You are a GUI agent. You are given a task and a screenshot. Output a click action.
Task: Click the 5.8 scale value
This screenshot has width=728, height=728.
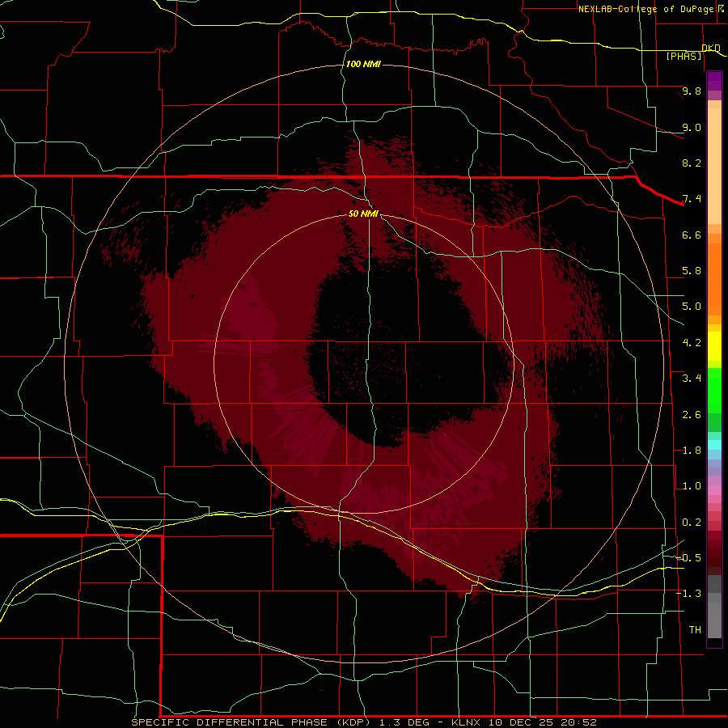click(692, 271)
